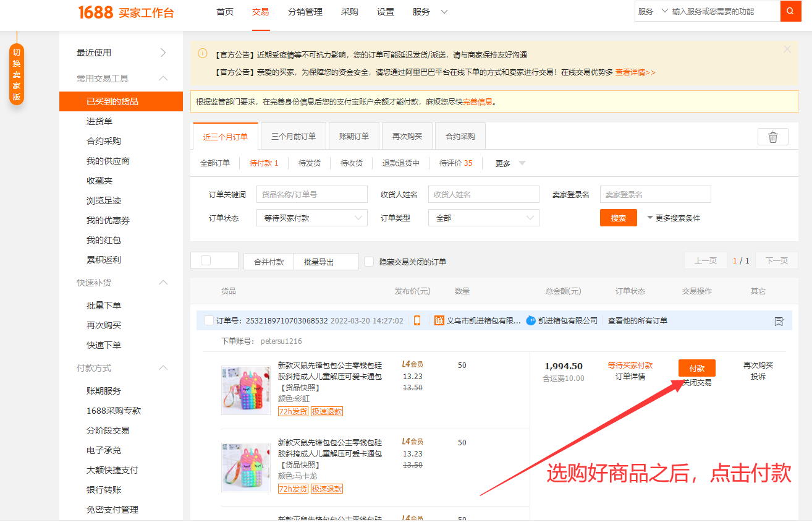The width and height of the screenshot is (812, 522).
Task: Check the box for order 2532189710703068532
Action: 209,320
